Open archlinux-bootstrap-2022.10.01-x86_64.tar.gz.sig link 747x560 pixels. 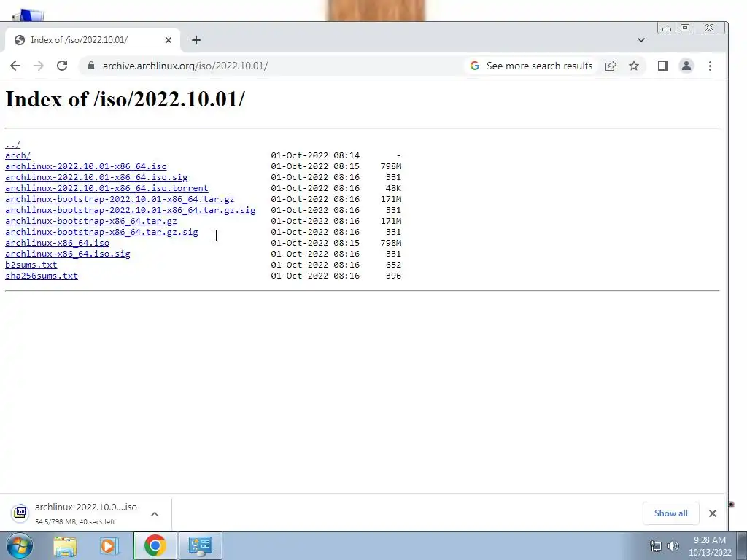pos(130,210)
